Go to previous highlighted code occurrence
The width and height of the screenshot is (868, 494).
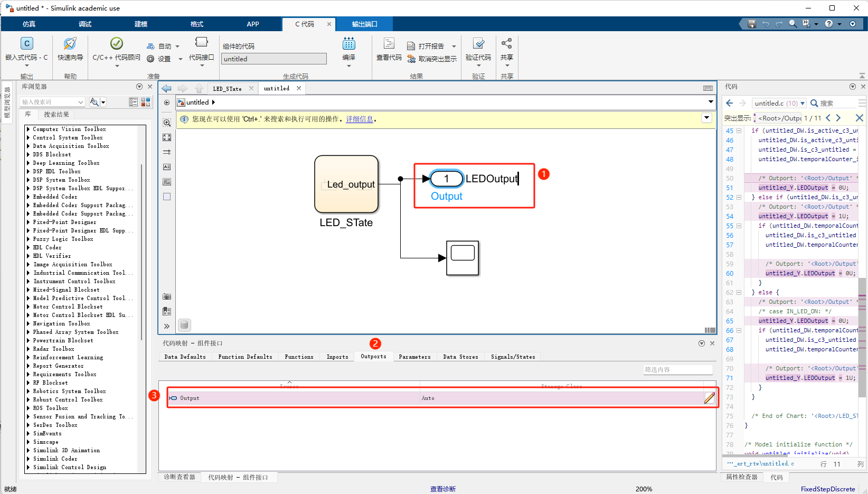coord(828,118)
